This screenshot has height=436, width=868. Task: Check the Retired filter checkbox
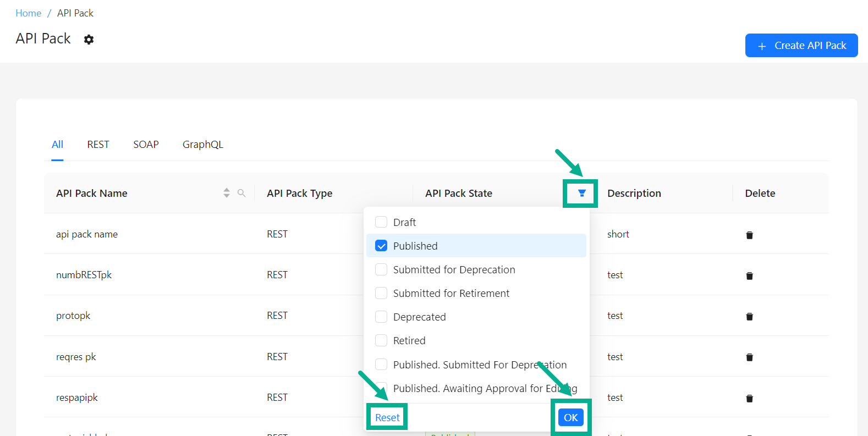point(381,340)
